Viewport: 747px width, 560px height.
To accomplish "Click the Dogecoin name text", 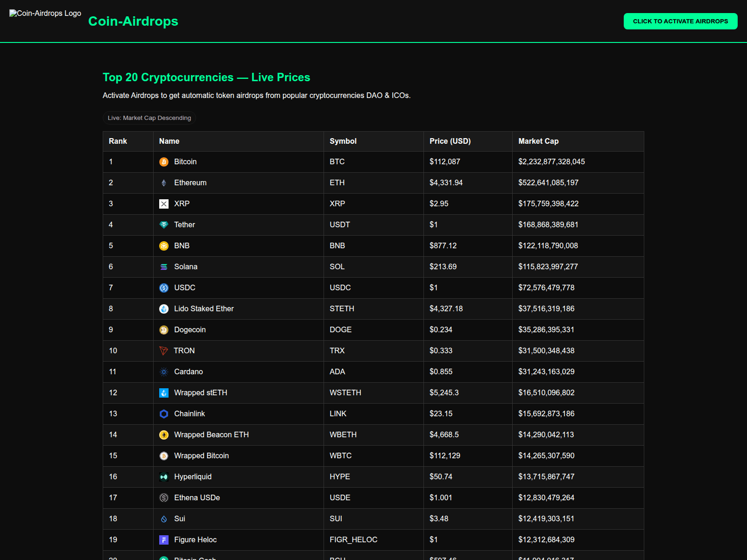I will (x=190, y=329).
